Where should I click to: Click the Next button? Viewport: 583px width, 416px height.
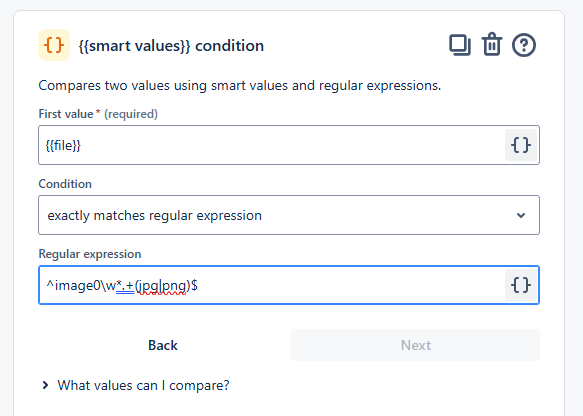tap(415, 345)
